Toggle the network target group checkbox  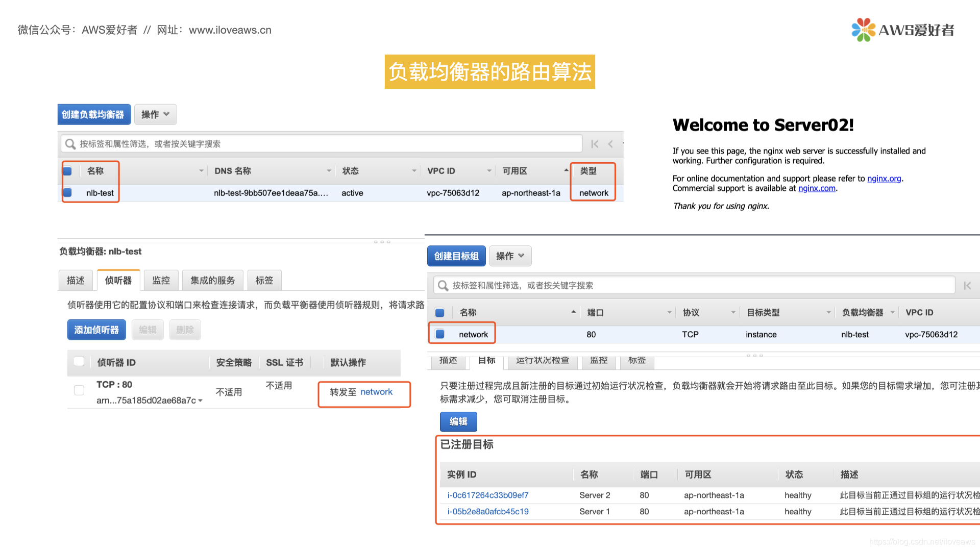coord(440,334)
